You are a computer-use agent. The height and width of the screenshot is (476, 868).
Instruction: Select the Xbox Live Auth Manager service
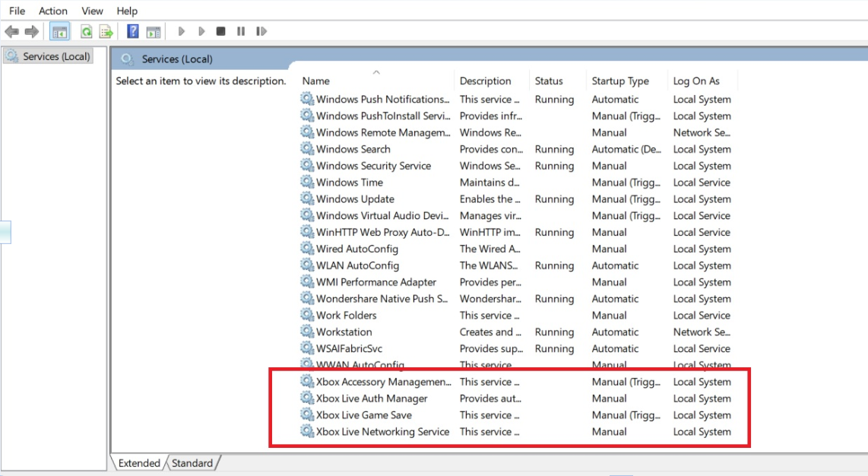tap(372, 398)
